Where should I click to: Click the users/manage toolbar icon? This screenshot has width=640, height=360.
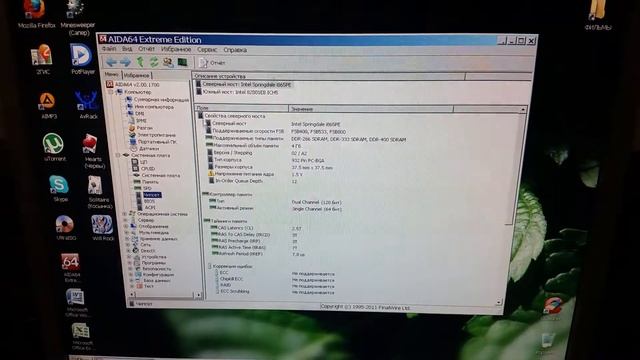coord(168,62)
